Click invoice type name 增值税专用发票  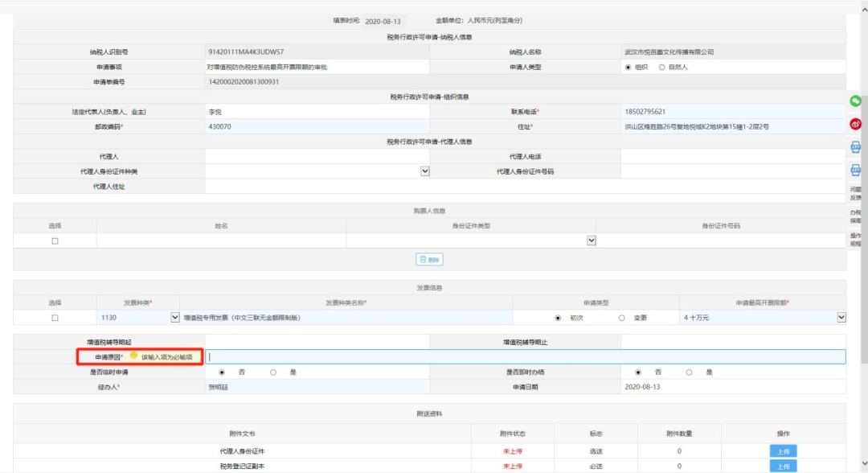coord(243,318)
